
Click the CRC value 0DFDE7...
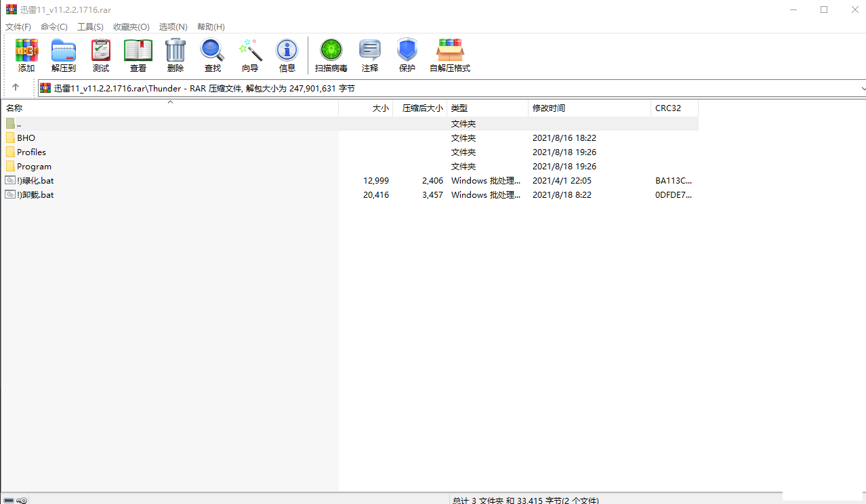(674, 194)
